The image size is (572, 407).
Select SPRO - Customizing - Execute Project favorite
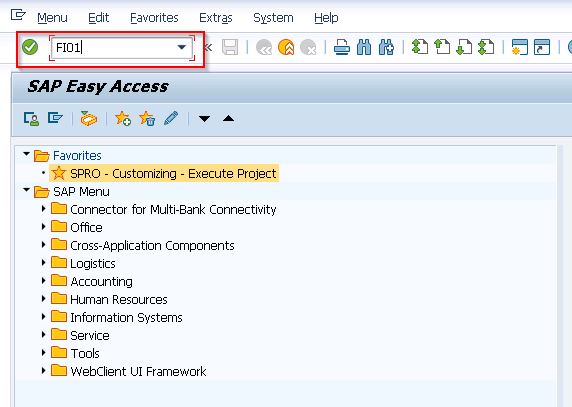pyautogui.click(x=173, y=173)
